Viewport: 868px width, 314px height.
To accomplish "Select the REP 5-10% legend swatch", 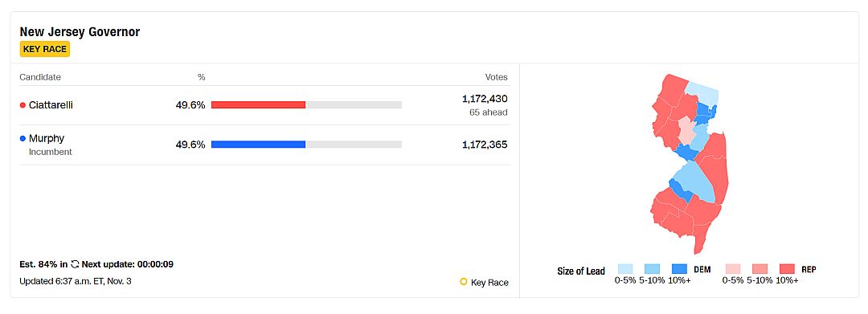I will pyautogui.click(x=759, y=269).
